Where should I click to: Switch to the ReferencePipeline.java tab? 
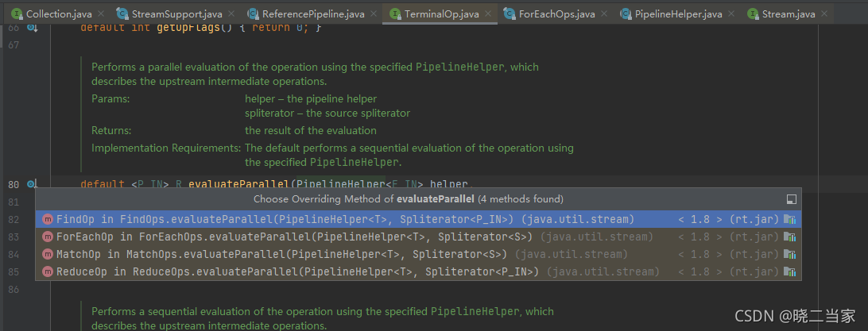click(312, 13)
